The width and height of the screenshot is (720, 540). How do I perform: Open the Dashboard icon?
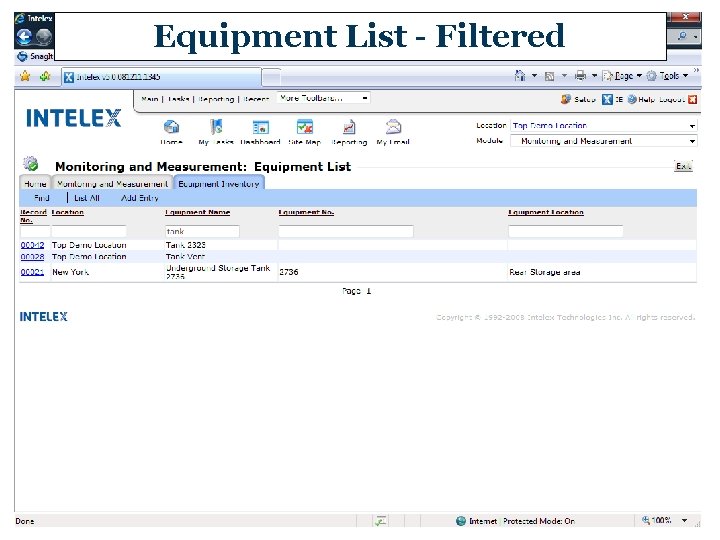(x=260, y=127)
